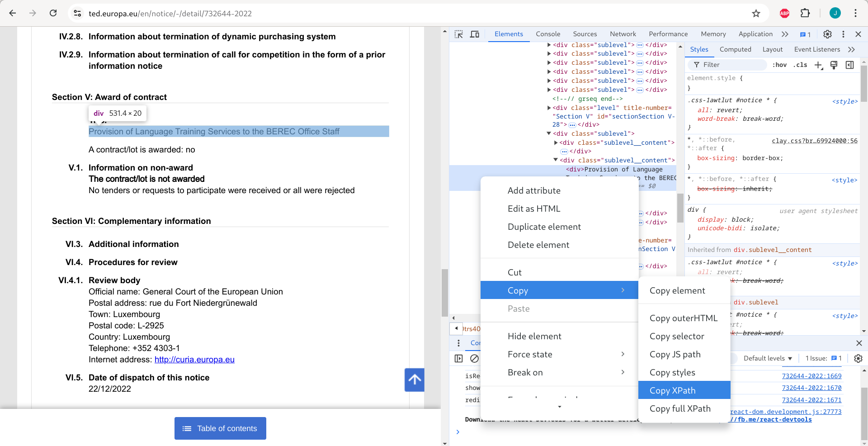
Task: Select the inspect element tool icon
Action: click(458, 34)
